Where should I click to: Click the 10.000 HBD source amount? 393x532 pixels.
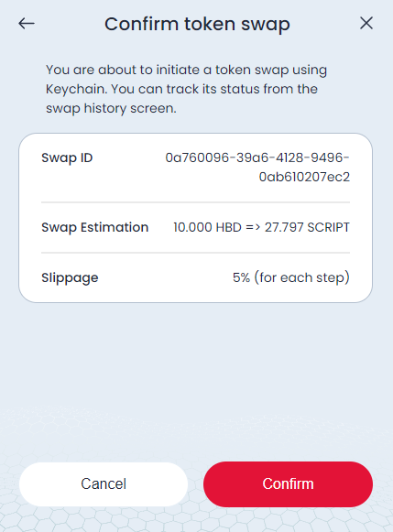(x=207, y=227)
